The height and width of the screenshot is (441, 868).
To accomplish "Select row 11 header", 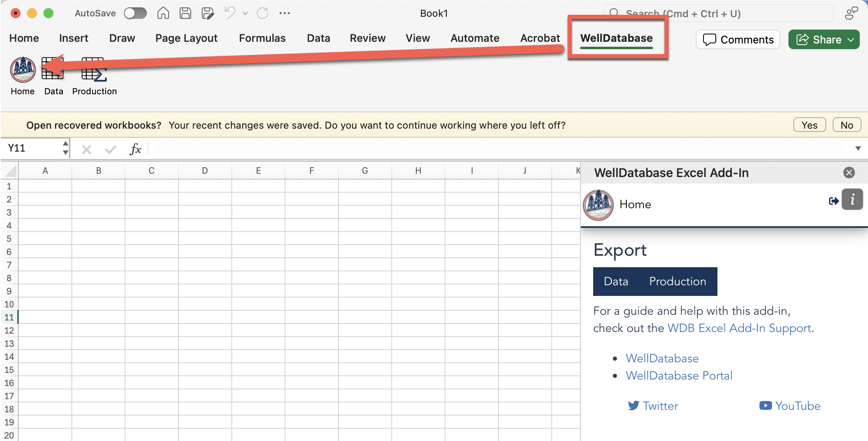I will (9, 317).
